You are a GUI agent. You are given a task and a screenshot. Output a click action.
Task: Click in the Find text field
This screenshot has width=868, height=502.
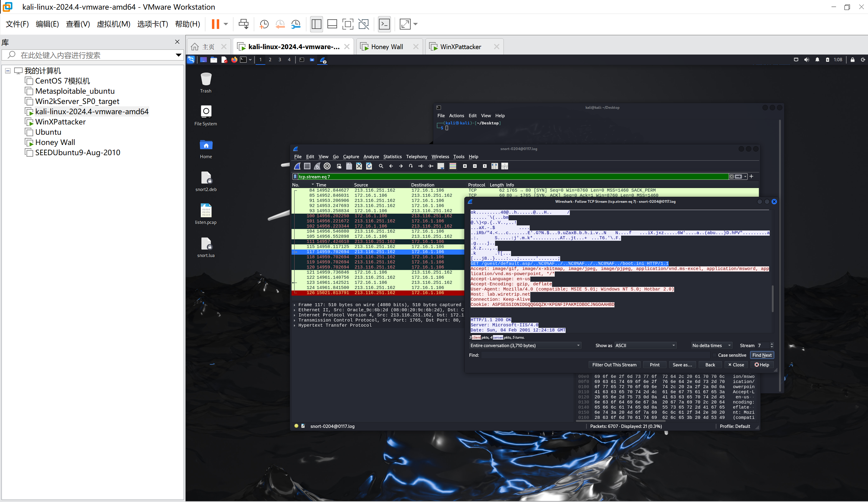596,355
